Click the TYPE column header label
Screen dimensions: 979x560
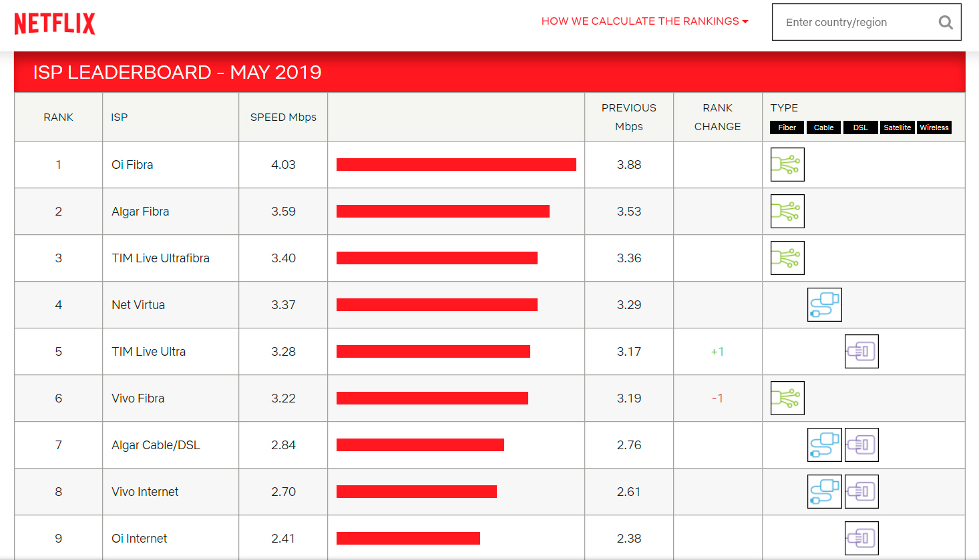click(784, 107)
